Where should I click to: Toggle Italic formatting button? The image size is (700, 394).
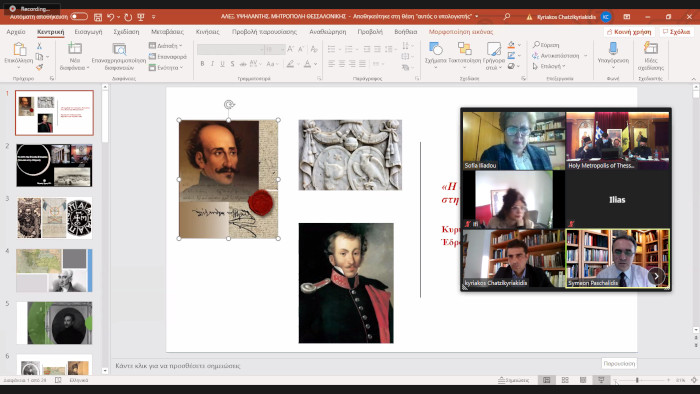pyautogui.click(x=212, y=64)
